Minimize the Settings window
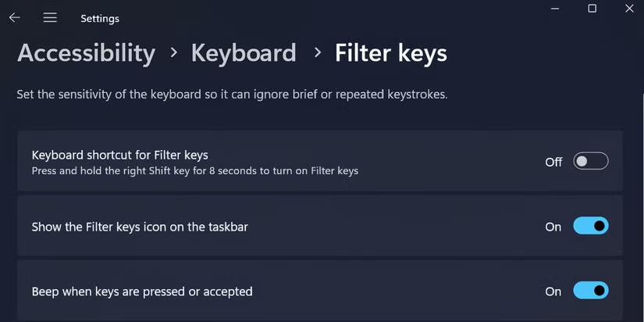The image size is (644, 322). tap(554, 8)
